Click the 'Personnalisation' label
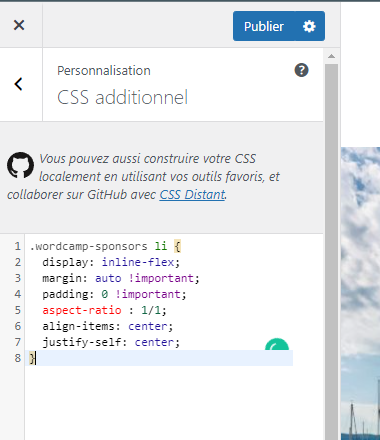Image resolution: width=380 pixels, height=440 pixels. pyautogui.click(x=104, y=71)
